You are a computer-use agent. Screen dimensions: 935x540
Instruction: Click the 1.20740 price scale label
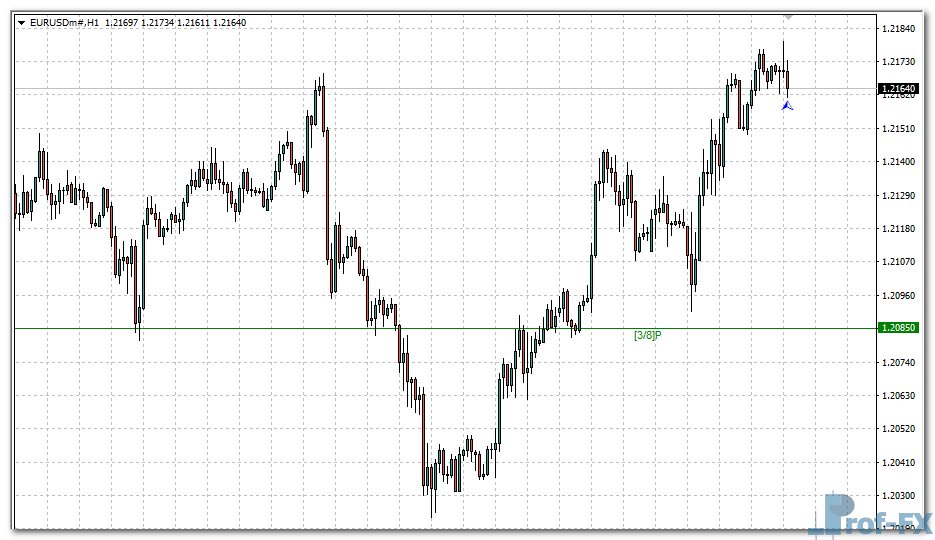tap(899, 362)
